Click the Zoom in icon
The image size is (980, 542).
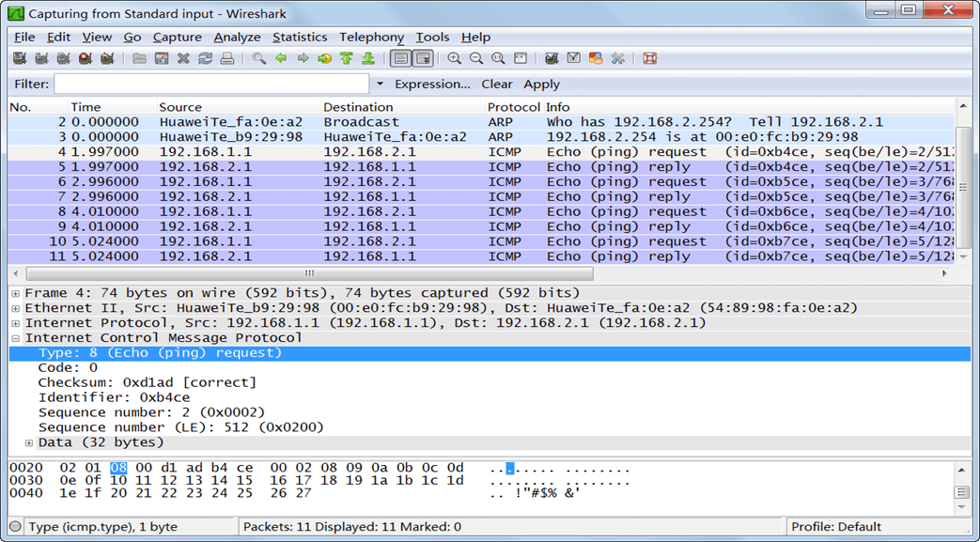[x=454, y=58]
